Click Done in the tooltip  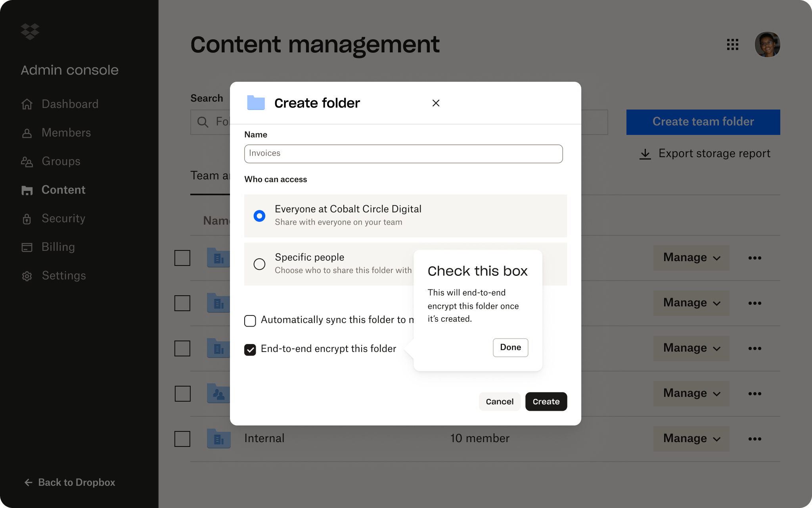pyautogui.click(x=510, y=348)
